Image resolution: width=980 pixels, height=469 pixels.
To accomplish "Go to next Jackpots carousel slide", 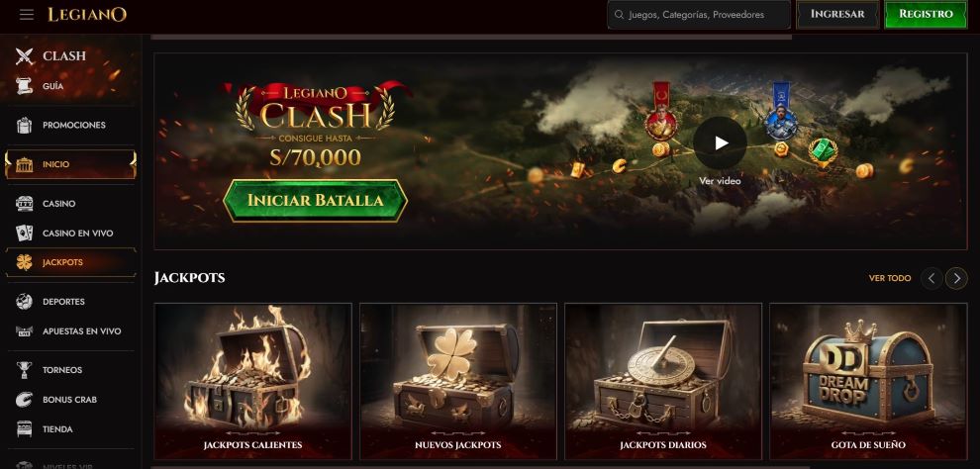I will click(956, 278).
